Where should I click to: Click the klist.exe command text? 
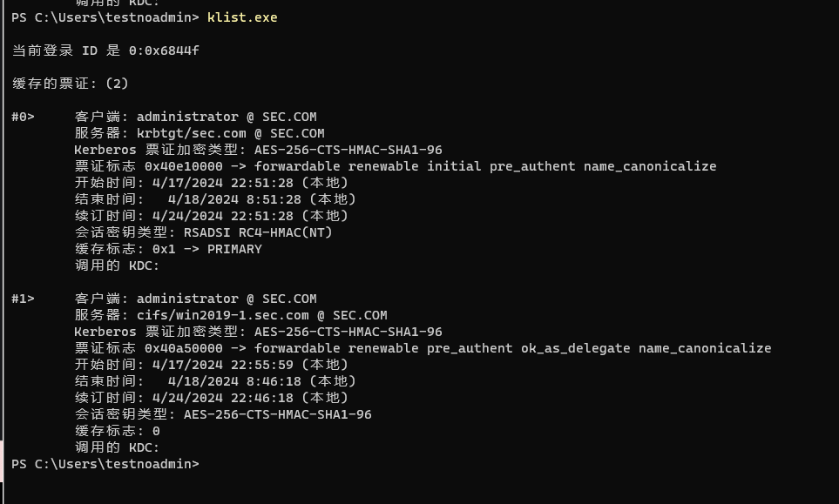tap(242, 17)
